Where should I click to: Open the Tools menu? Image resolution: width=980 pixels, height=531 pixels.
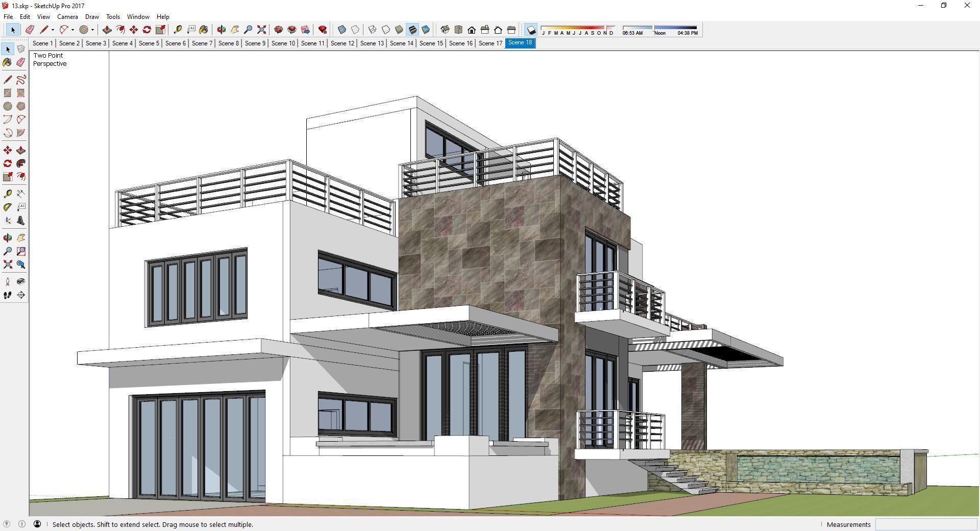[x=113, y=17]
